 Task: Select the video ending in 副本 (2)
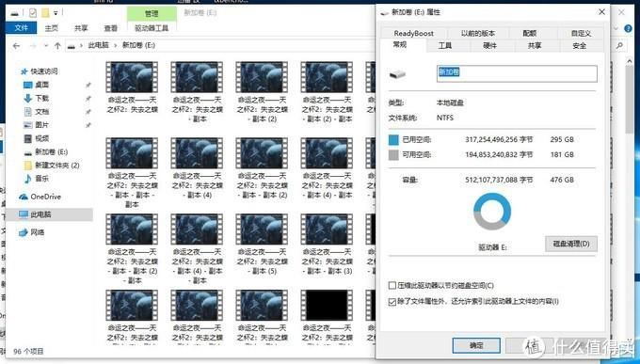pos(262,92)
